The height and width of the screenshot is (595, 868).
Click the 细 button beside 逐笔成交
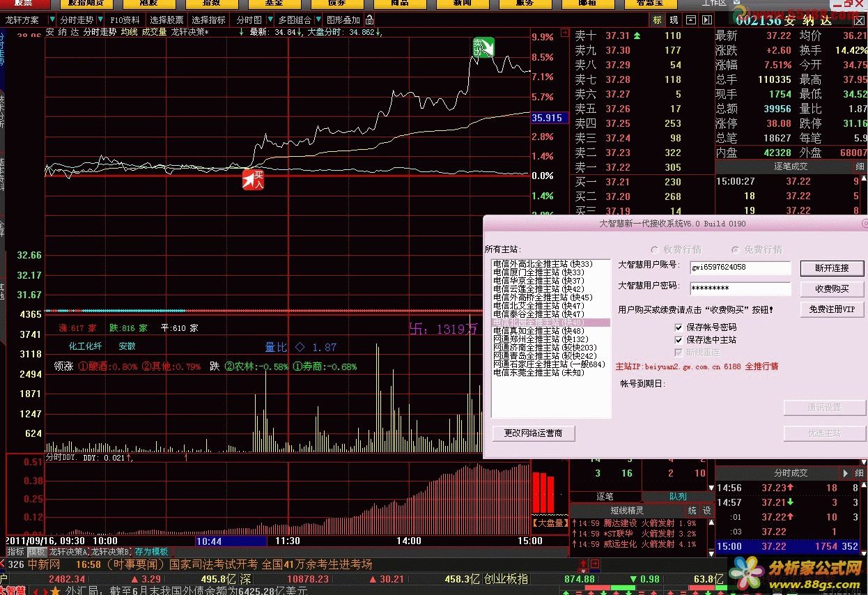pyautogui.click(x=860, y=167)
